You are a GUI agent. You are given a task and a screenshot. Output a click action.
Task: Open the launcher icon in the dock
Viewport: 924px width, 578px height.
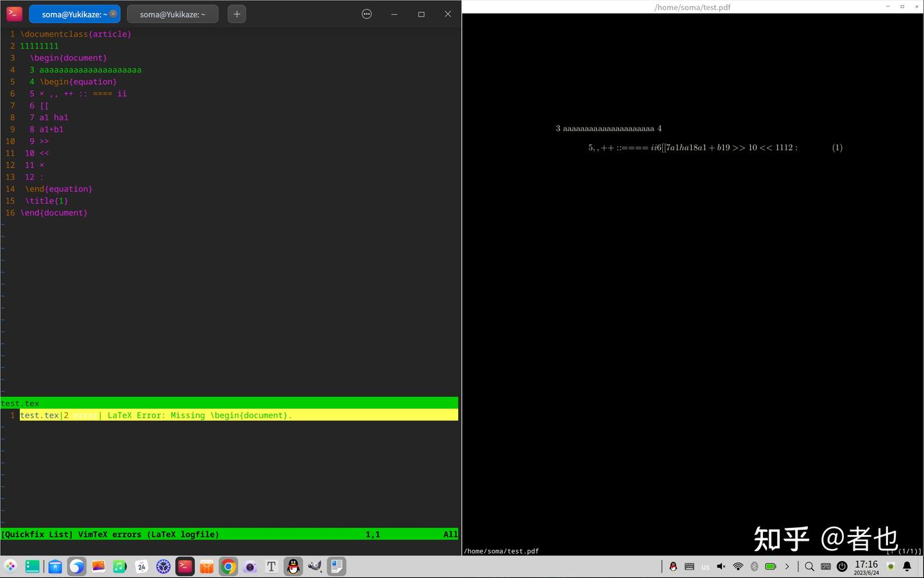tap(10, 566)
